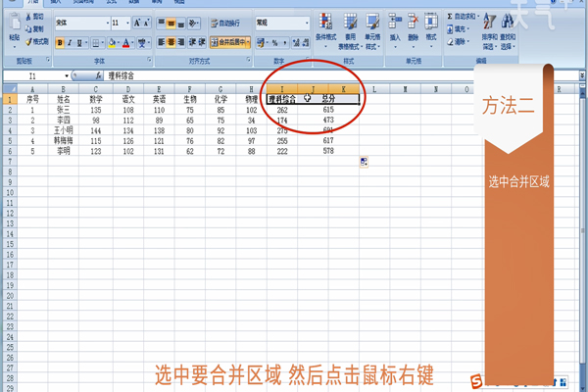Apply the yellow fill color bucket

click(112, 43)
